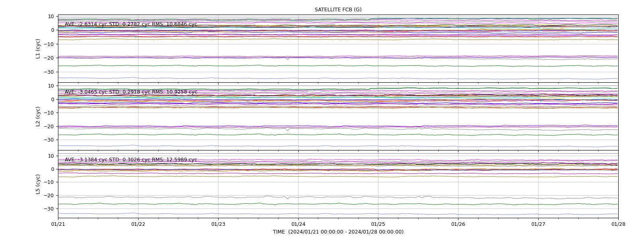Click the SATELLITE FCB (G) chart title
The width and height of the screenshot is (644, 242).
[x=338, y=10]
